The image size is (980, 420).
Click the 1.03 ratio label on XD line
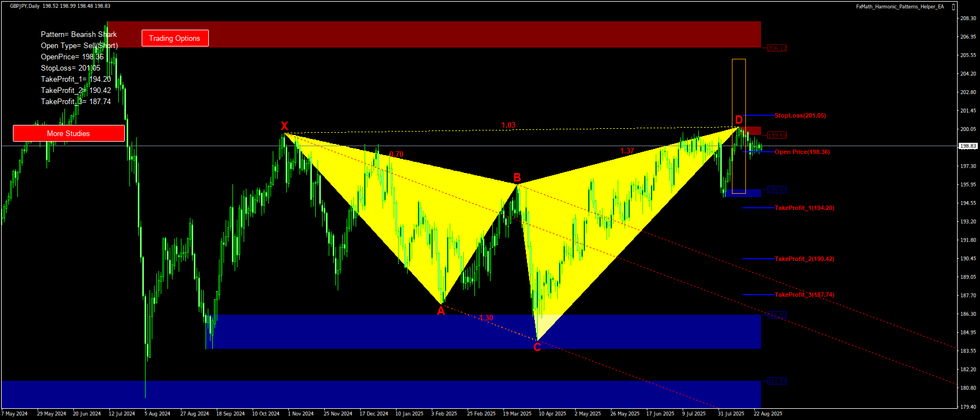point(508,125)
